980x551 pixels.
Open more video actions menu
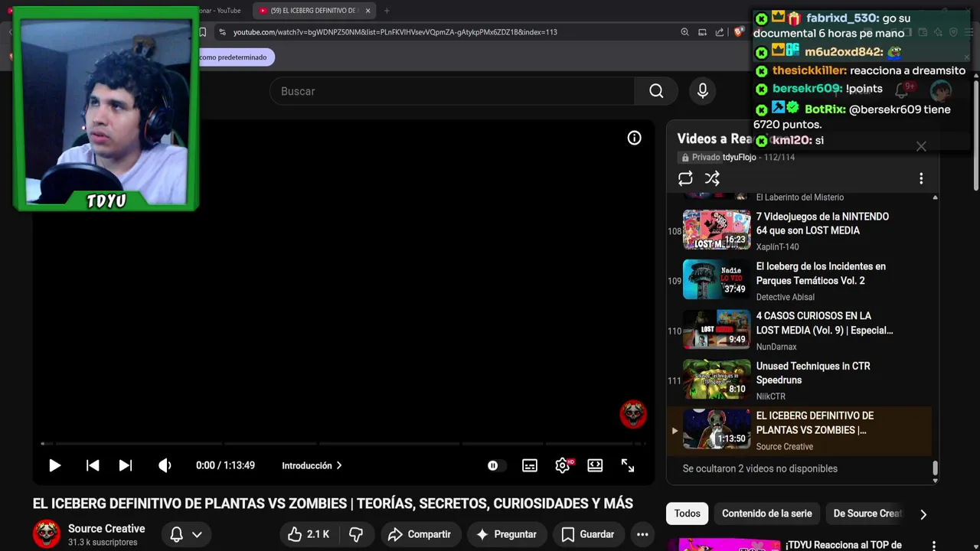642,534
